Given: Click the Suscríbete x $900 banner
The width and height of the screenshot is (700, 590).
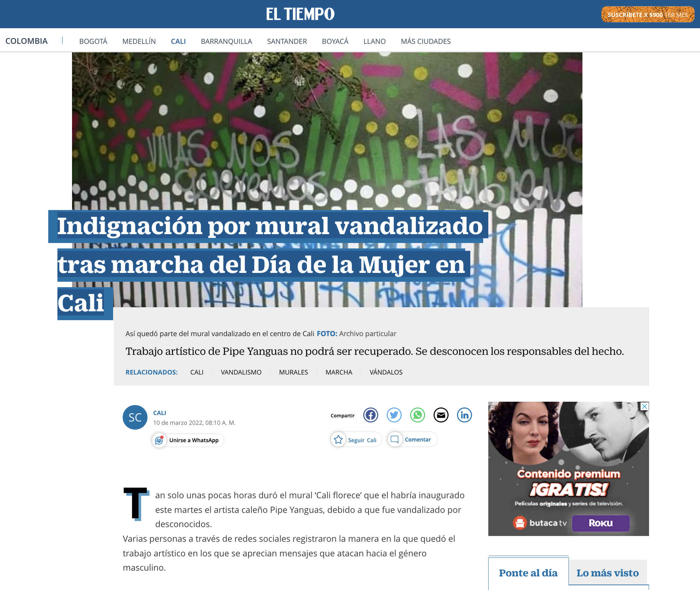Looking at the screenshot, I should [x=647, y=15].
